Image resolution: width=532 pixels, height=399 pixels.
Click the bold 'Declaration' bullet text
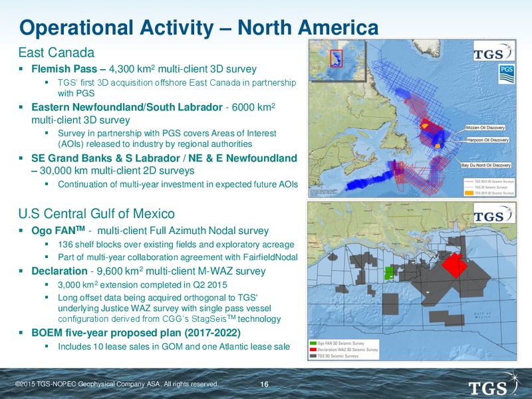(x=59, y=271)
